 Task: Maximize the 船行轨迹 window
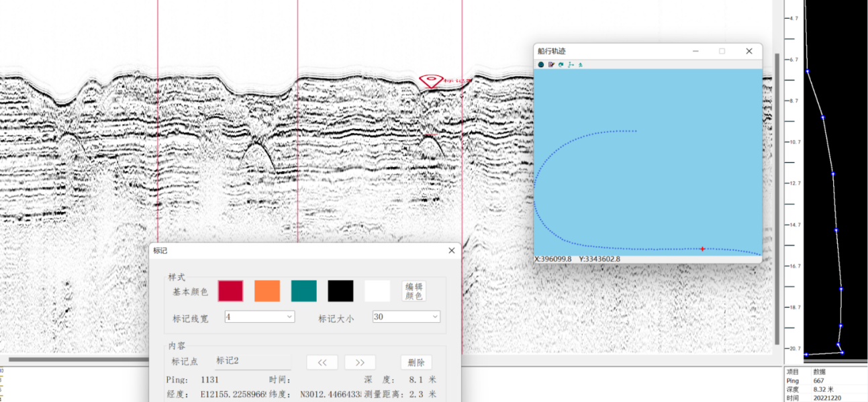[x=722, y=51]
